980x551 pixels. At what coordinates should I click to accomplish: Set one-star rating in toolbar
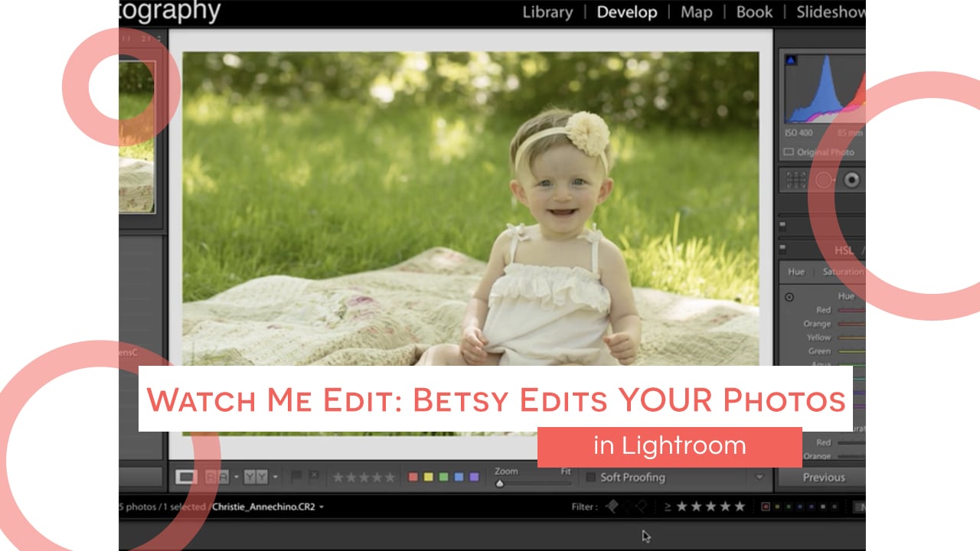(x=338, y=478)
